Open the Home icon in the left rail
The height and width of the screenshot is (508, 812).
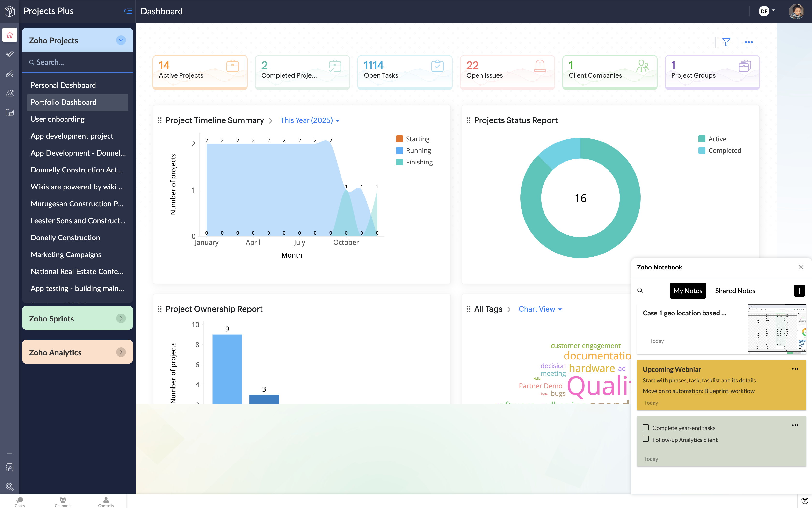(10, 35)
